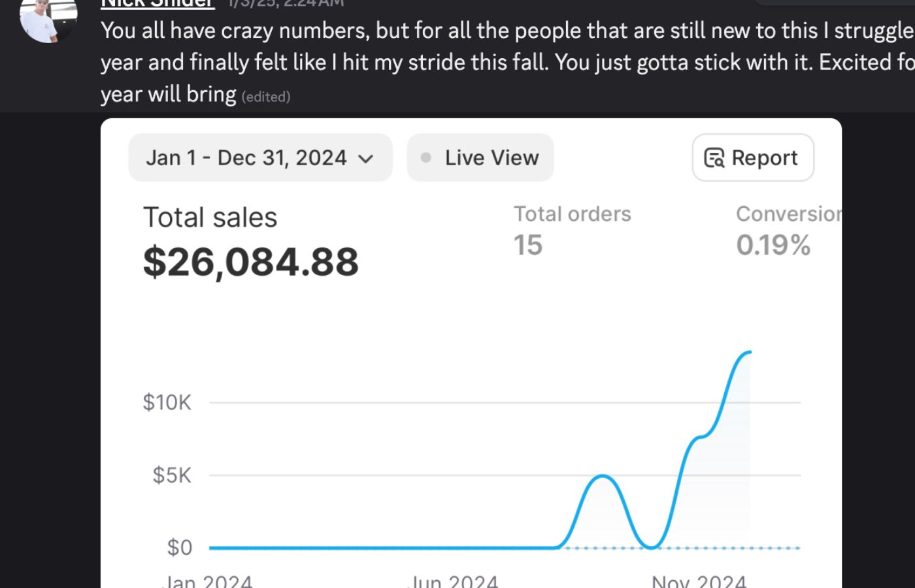Image resolution: width=915 pixels, height=588 pixels.
Task: Open the Jan 1 - Dec 31, 2024 date range dropdown
Action: click(x=260, y=157)
